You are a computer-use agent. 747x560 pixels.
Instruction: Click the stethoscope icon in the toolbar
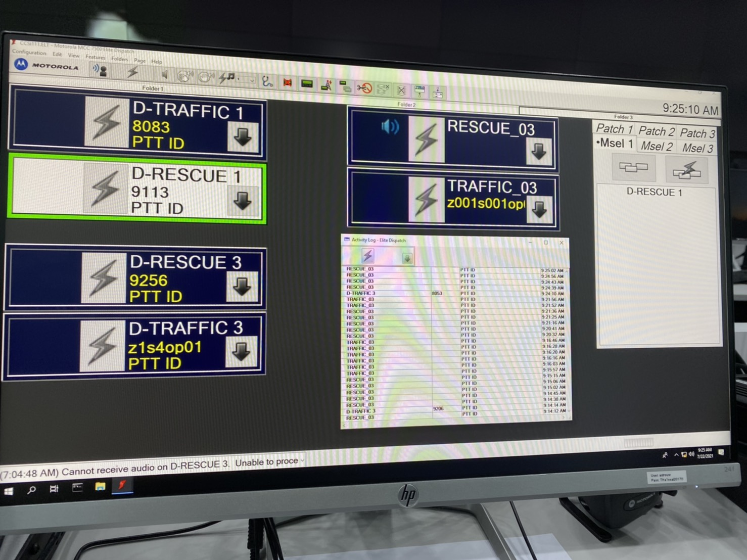tap(267, 81)
